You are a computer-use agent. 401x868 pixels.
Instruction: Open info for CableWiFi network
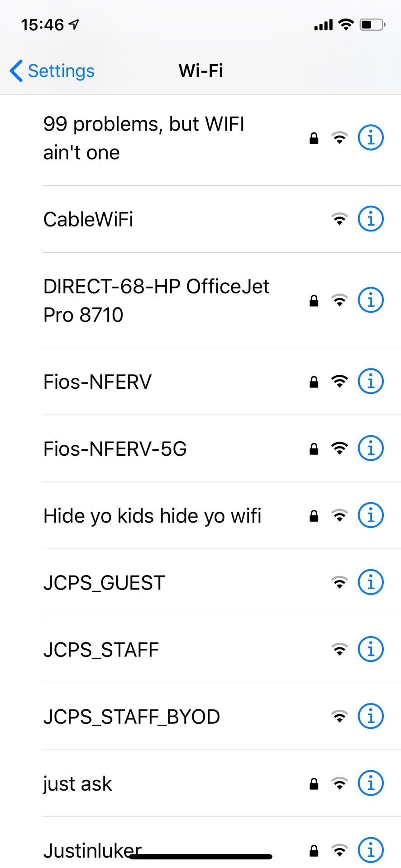[371, 219]
